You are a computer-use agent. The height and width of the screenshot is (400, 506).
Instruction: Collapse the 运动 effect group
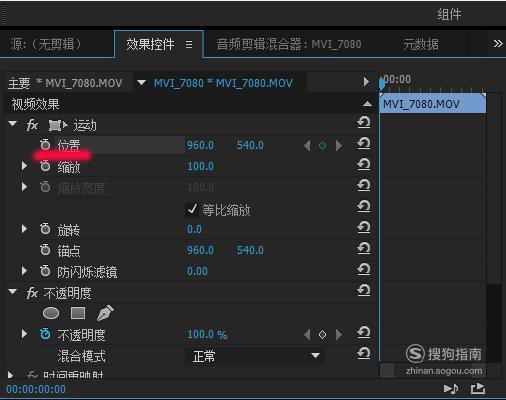click(x=13, y=124)
